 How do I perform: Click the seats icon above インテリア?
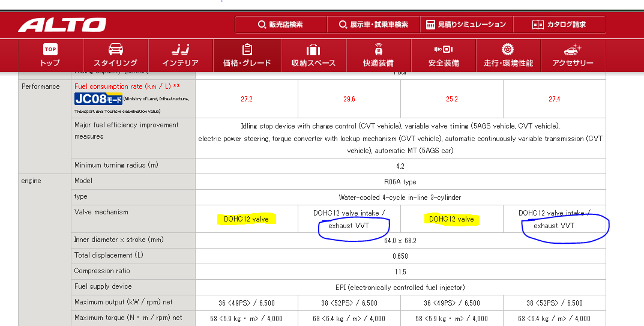tap(181, 49)
